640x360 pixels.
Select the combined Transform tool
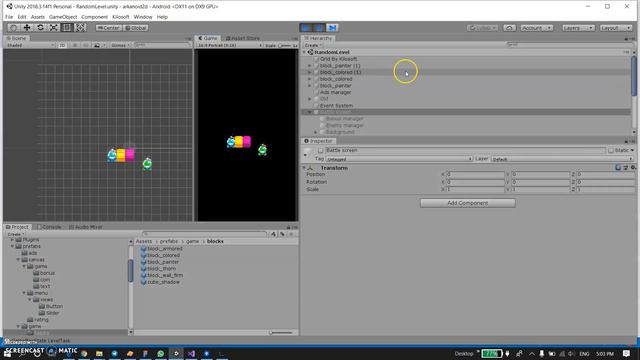coord(80,28)
